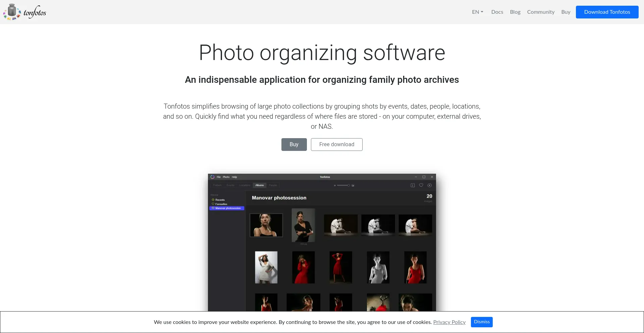The height and width of the screenshot is (333, 644).
Task: Click the Free download button
Action: click(x=336, y=145)
